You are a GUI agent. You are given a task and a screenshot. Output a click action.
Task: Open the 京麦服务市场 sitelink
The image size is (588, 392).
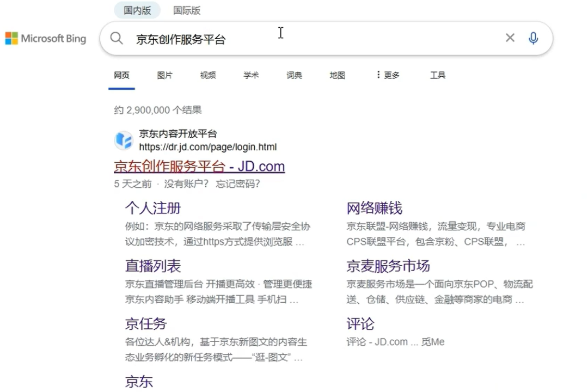[x=388, y=266]
